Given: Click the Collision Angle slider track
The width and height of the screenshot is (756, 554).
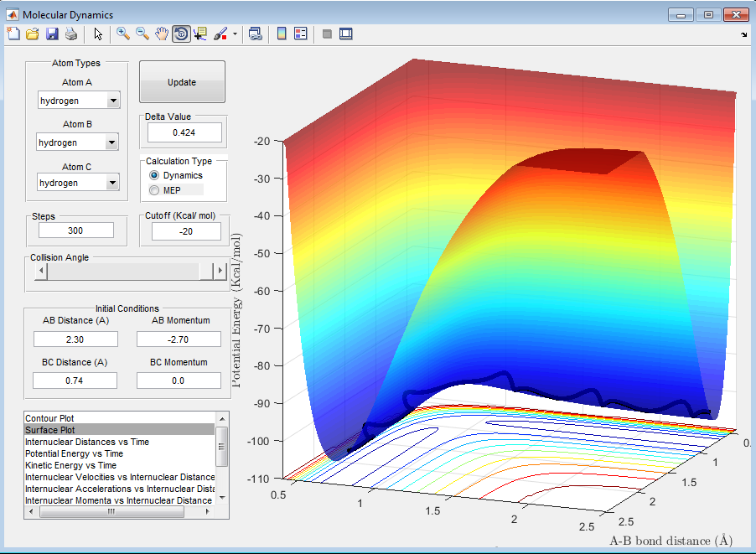Looking at the screenshot, I should pyautogui.click(x=126, y=271).
